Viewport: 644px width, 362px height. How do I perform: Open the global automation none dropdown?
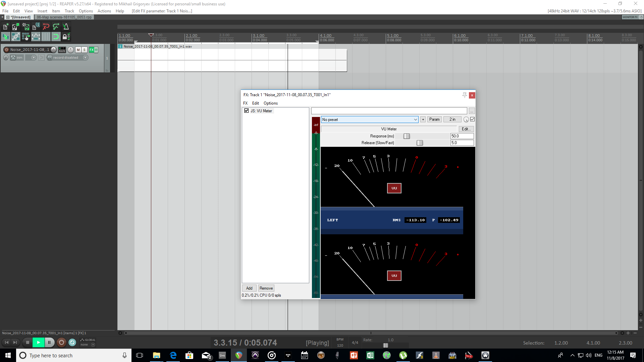coord(93,345)
